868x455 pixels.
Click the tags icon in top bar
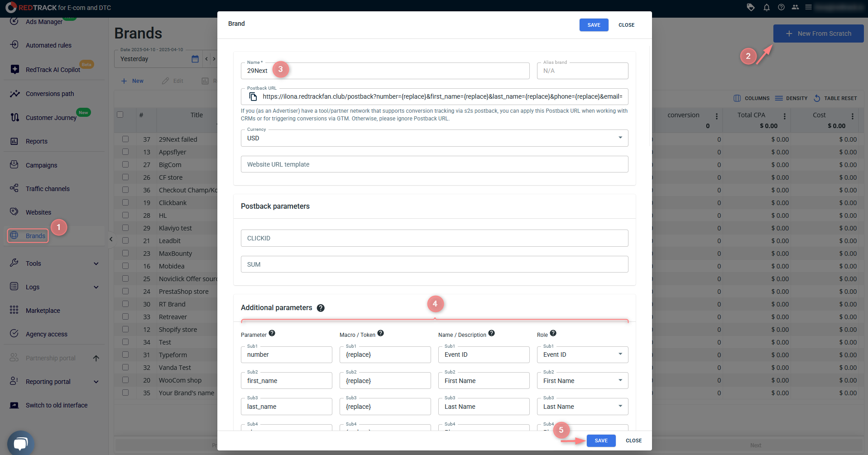tap(751, 7)
